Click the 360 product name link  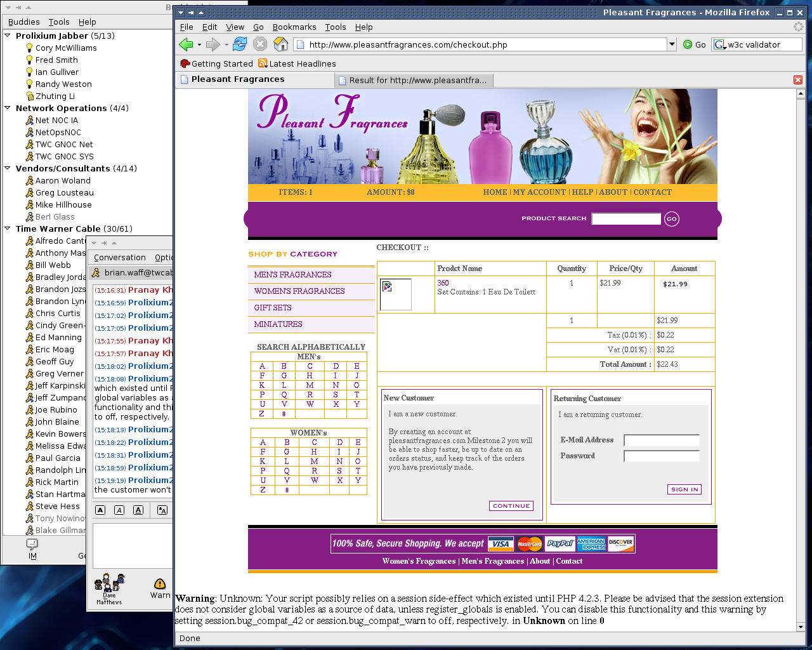tap(443, 283)
